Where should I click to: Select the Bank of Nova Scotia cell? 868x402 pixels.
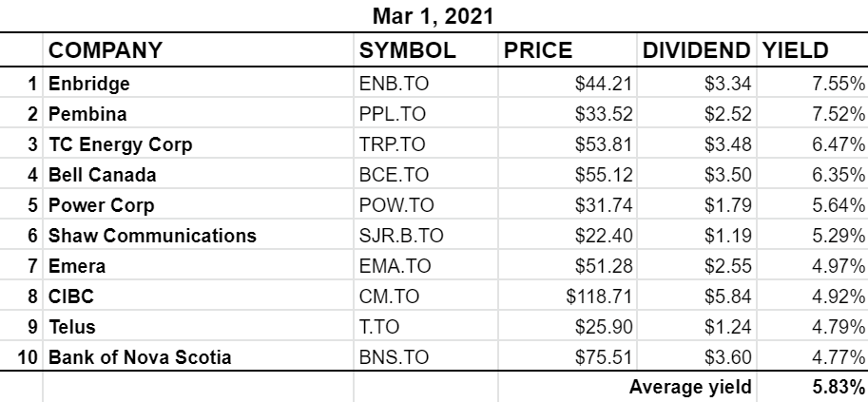point(198,356)
